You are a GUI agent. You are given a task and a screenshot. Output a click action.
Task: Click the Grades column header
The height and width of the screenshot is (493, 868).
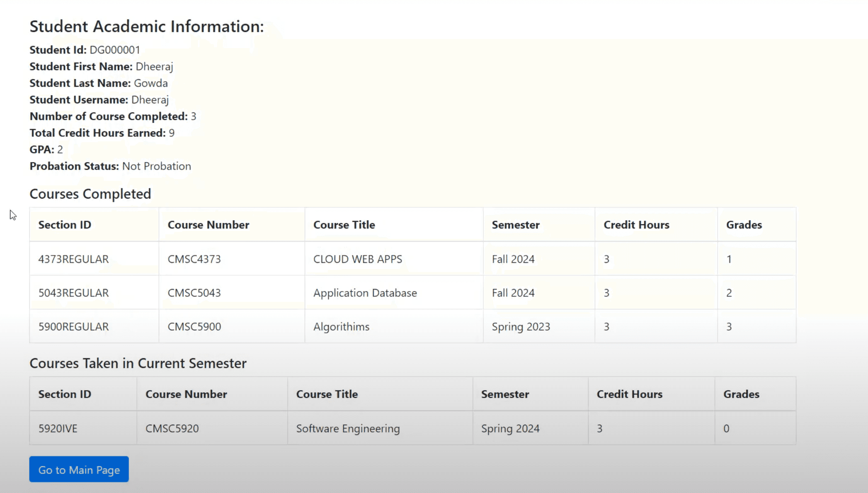(744, 224)
